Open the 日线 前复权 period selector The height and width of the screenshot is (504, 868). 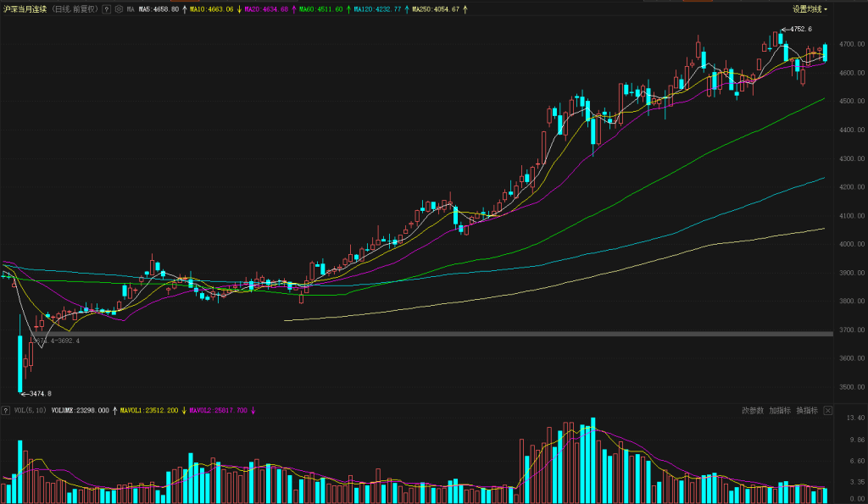pos(75,9)
